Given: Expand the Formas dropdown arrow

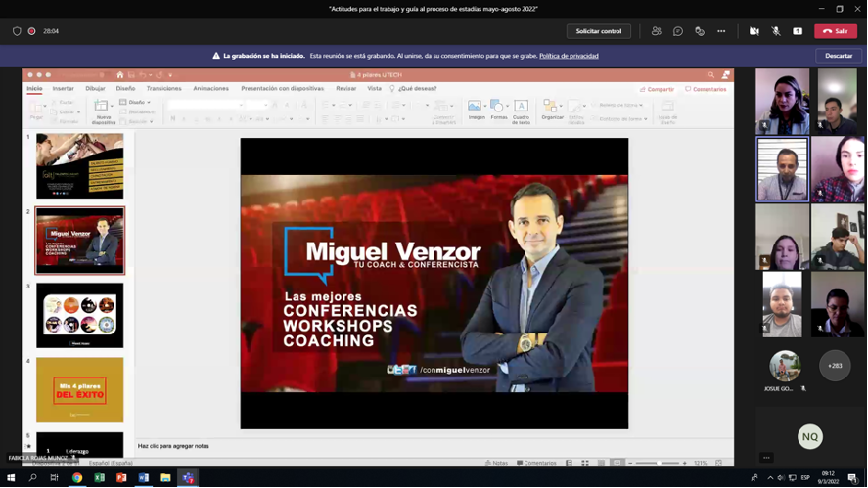Looking at the screenshot, I should point(507,106).
